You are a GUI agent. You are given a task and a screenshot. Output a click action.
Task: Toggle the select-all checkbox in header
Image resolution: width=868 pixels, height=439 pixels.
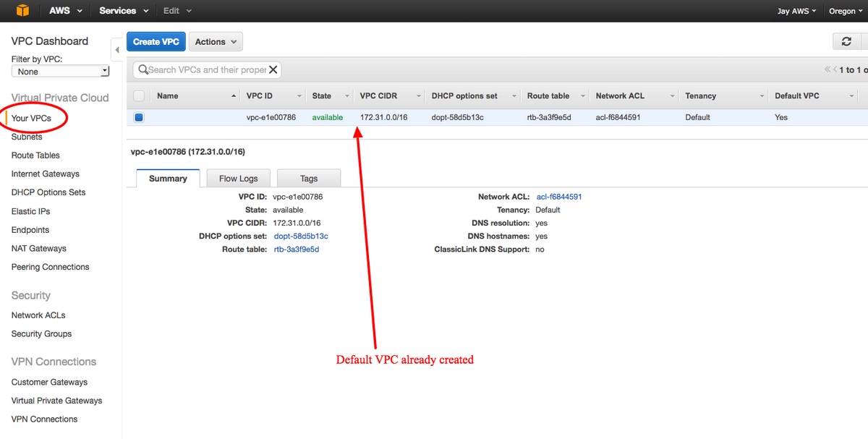pyautogui.click(x=139, y=95)
